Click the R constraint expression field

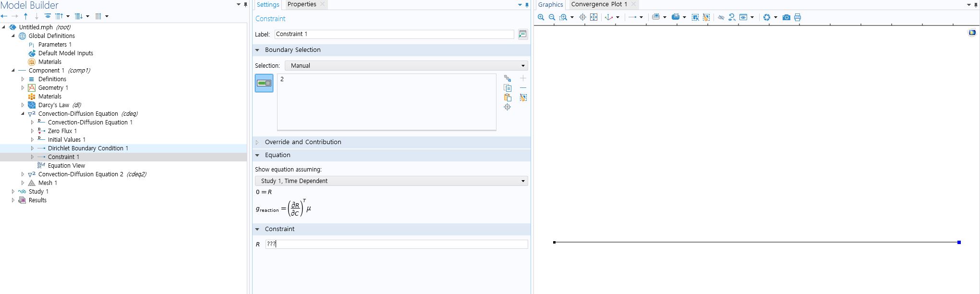pyautogui.click(x=396, y=244)
